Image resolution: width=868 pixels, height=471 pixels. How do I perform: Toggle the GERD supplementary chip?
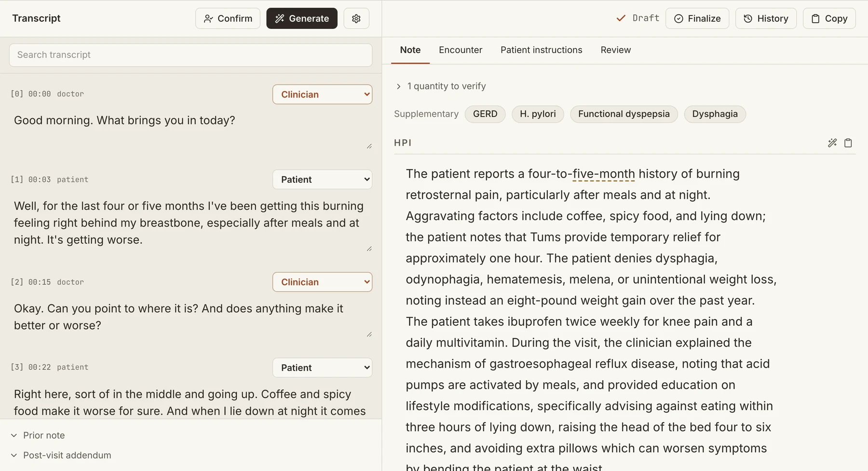click(x=485, y=114)
